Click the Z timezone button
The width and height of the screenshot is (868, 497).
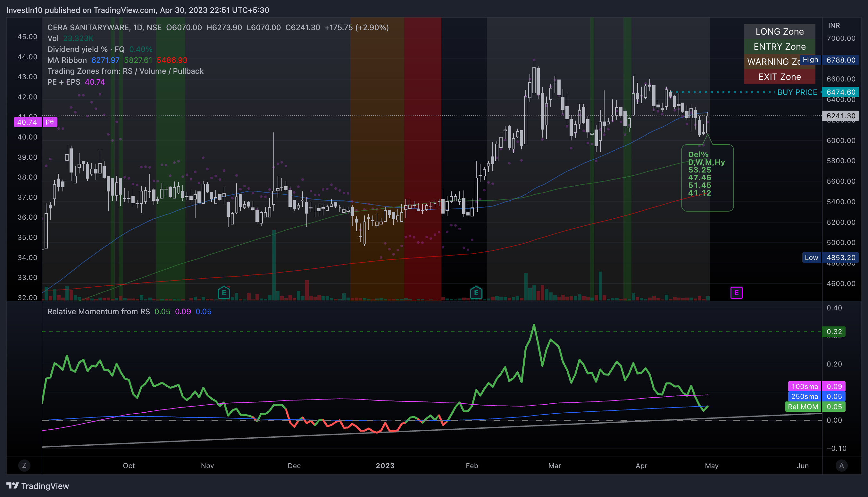24,465
